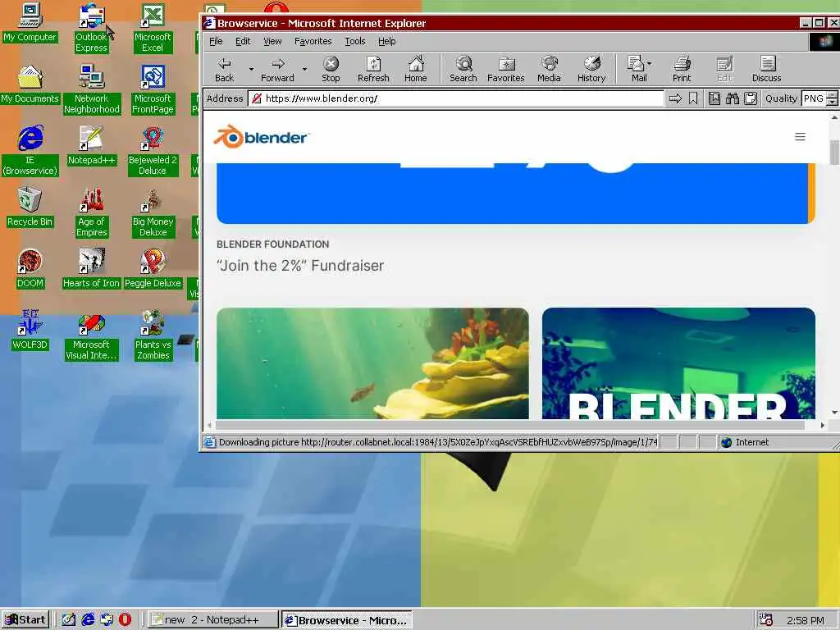Click the Discuss toolbar icon
Image resolution: width=840 pixels, height=630 pixels.
tap(767, 70)
